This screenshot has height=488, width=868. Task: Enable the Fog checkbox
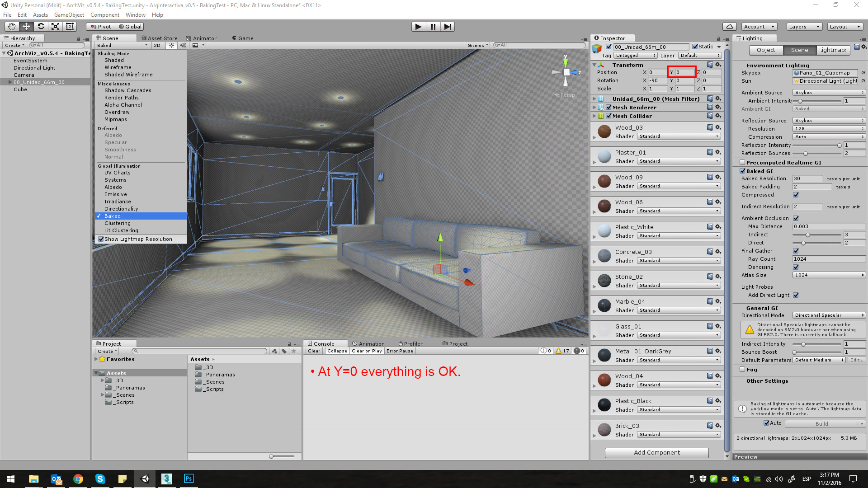(742, 369)
